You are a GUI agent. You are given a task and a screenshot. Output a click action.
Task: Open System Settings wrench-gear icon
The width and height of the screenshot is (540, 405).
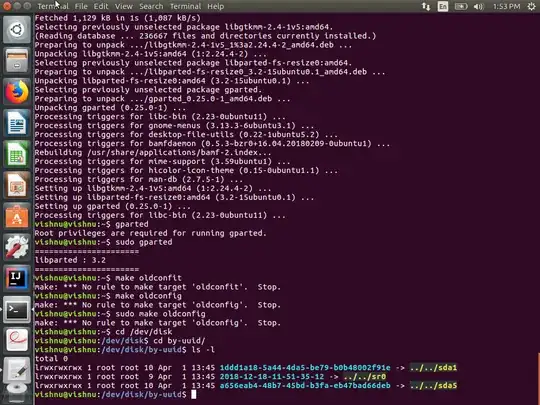pos(17,247)
